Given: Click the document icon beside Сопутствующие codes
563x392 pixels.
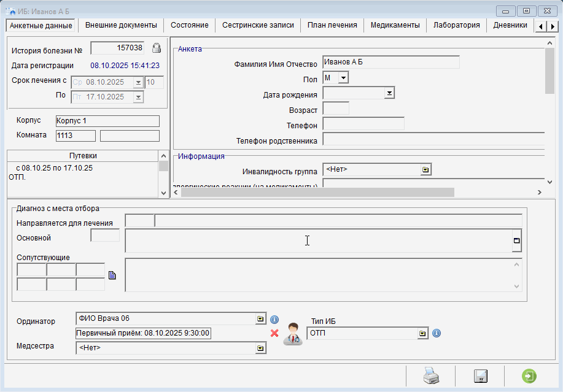Looking at the screenshot, I should [112, 275].
